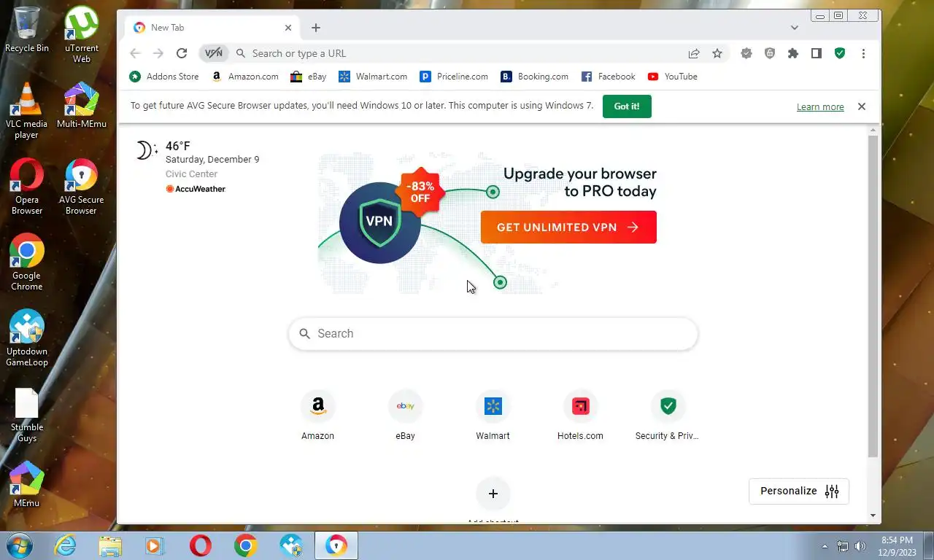Select the uTorrent Web desktop icon

coord(82,35)
